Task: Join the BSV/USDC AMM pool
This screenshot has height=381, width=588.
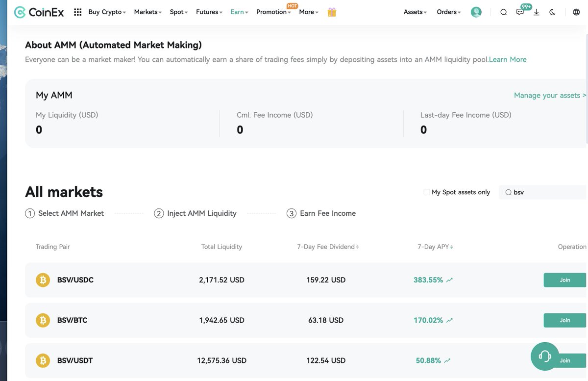Action: coord(565,280)
